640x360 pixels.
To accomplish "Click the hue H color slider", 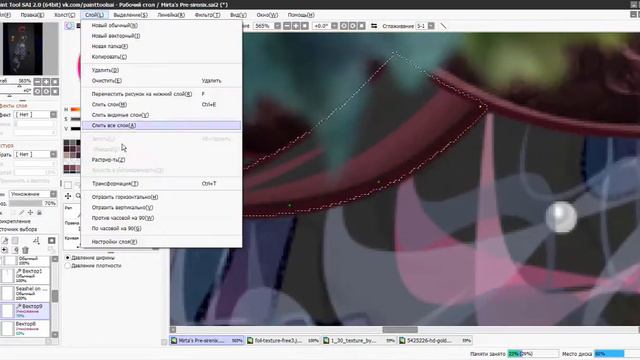I will pyautogui.click(x=76, y=109).
